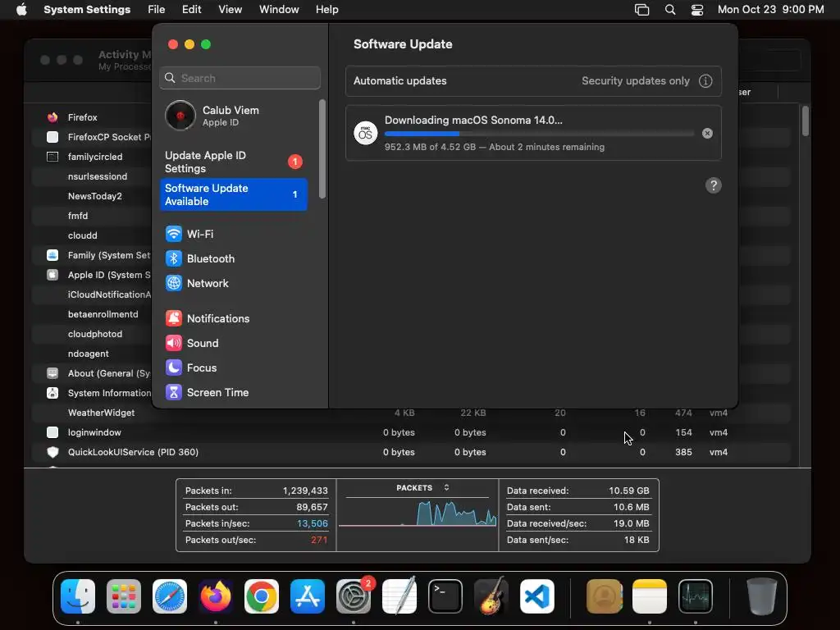Click the macOS update icon

coord(365,133)
